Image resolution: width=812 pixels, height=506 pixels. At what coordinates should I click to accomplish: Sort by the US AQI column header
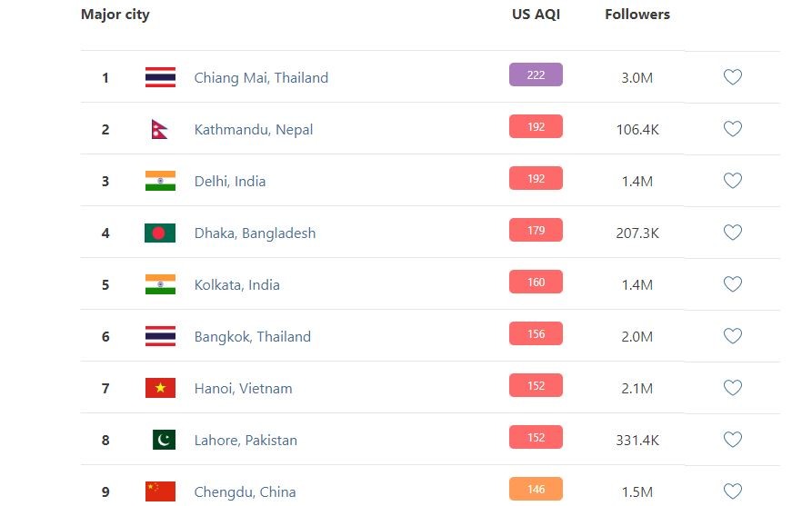tap(536, 15)
